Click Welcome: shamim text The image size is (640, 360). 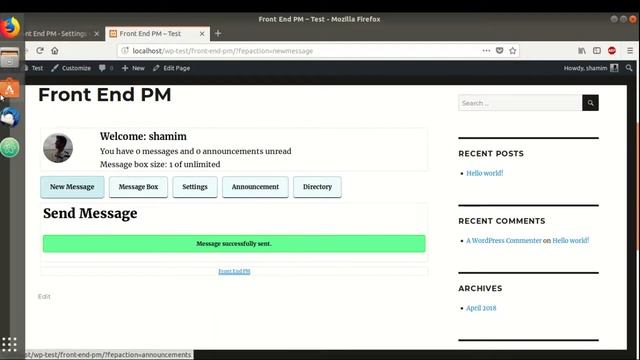pos(143,136)
